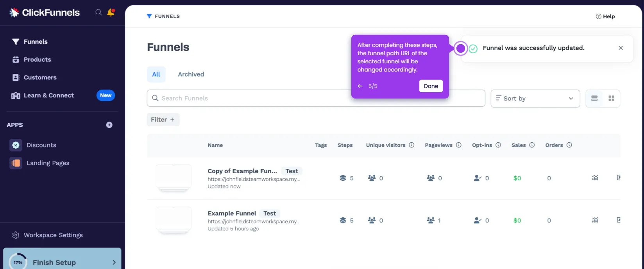Dismiss the success notification
This screenshot has height=269, width=644.
pyautogui.click(x=621, y=48)
